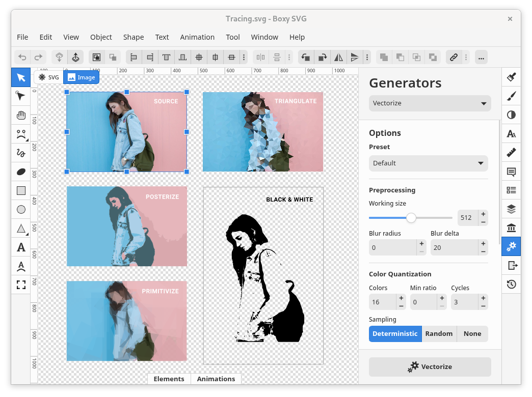Click the Working size slider handle
Screen dimensions: 532x397
pyautogui.click(x=411, y=218)
